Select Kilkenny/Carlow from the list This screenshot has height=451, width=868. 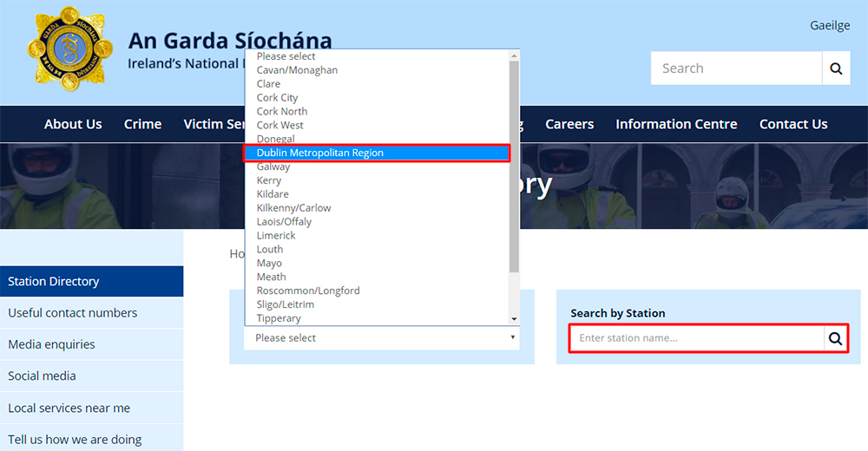(x=377, y=208)
